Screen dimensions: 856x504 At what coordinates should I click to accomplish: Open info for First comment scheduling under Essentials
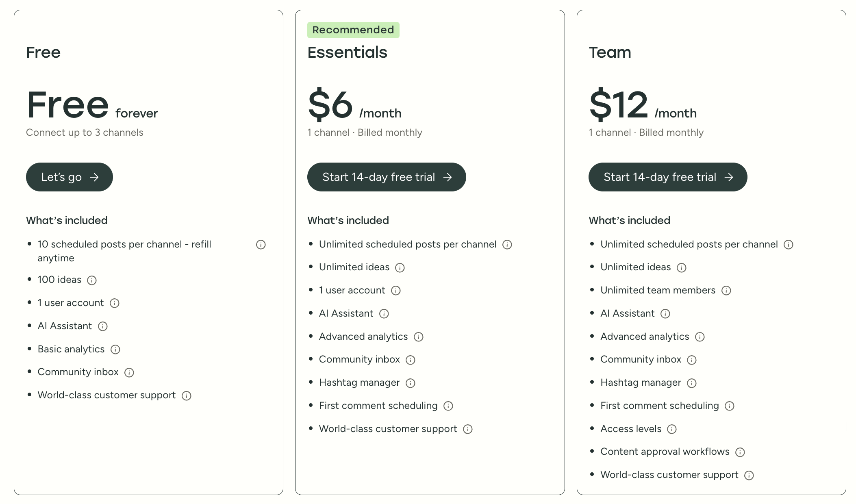click(448, 406)
